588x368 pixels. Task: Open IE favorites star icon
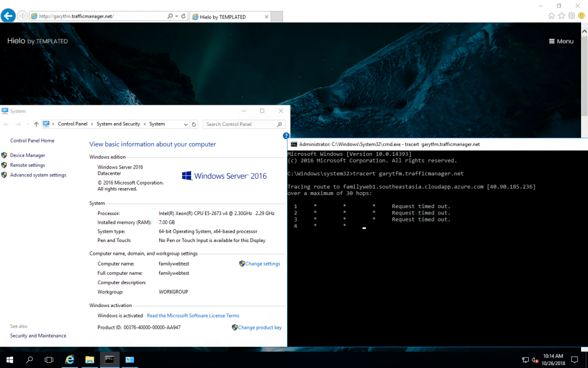[562, 16]
